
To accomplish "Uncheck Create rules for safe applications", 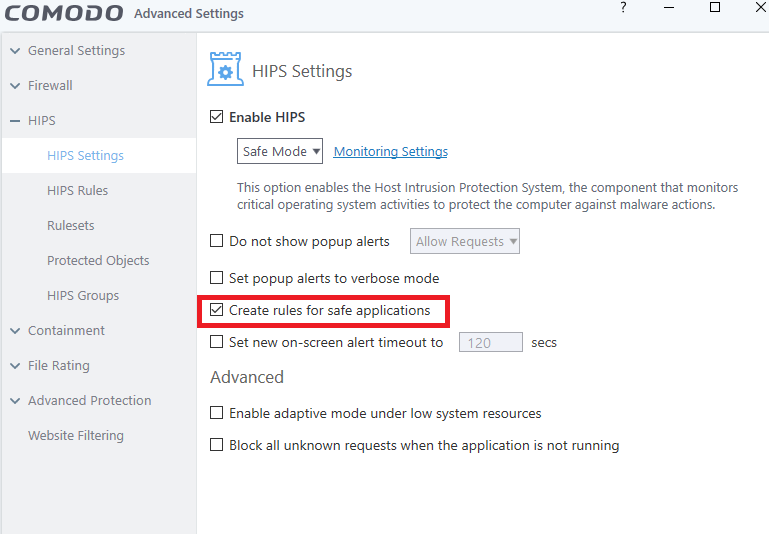I will [x=217, y=311].
